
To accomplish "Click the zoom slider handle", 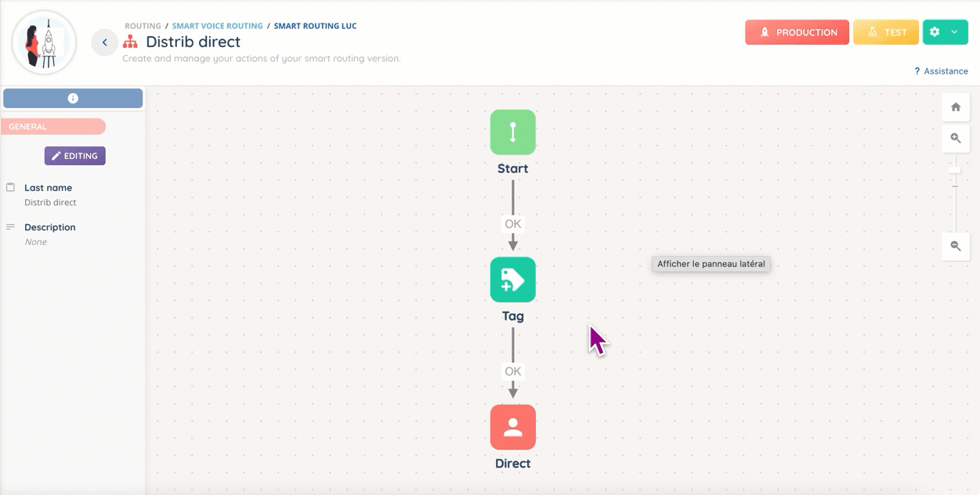I will click(954, 170).
